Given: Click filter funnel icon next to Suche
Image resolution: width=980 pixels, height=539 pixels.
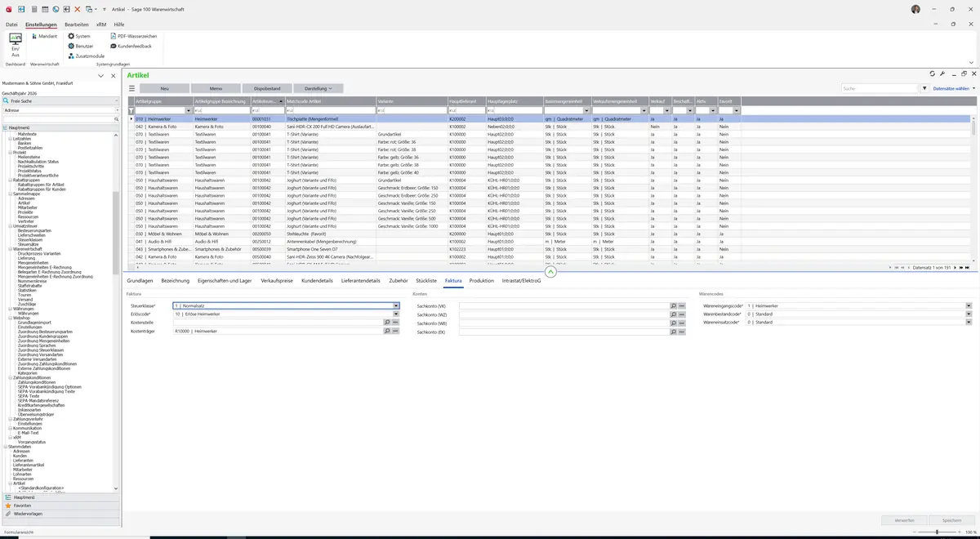Looking at the screenshot, I should click(x=925, y=88).
